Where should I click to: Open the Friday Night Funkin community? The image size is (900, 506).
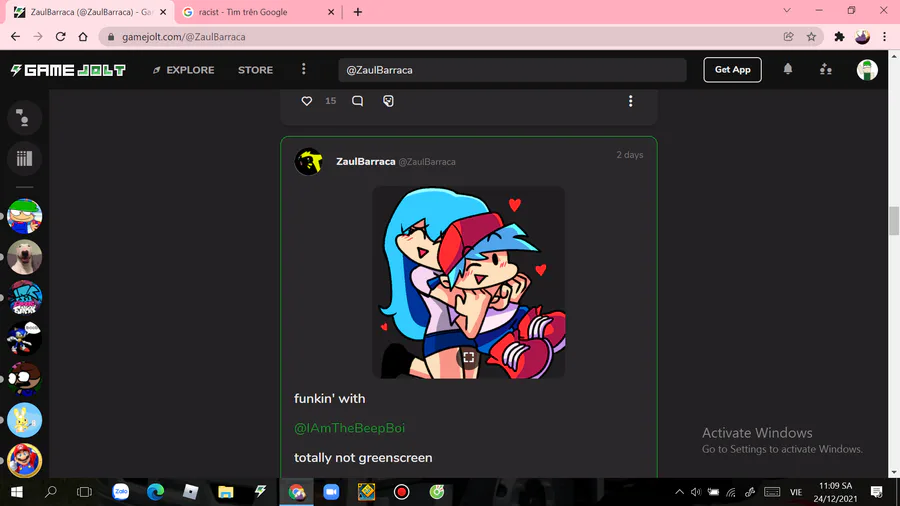[24, 298]
